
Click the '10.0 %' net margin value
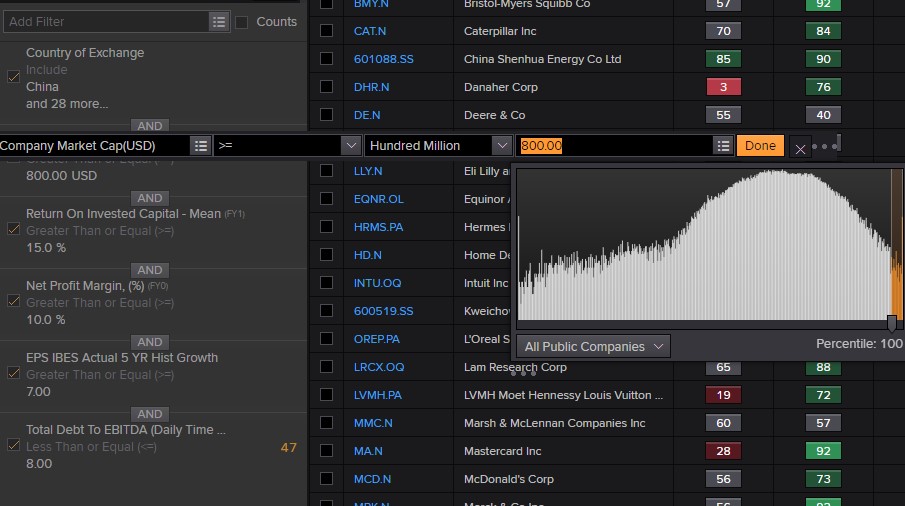coord(46,320)
